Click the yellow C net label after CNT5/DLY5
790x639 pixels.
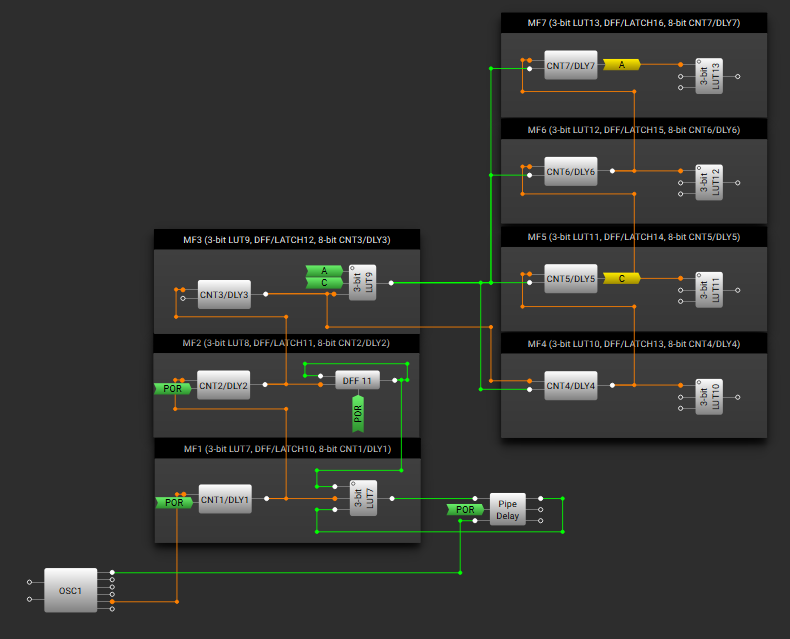click(x=622, y=278)
